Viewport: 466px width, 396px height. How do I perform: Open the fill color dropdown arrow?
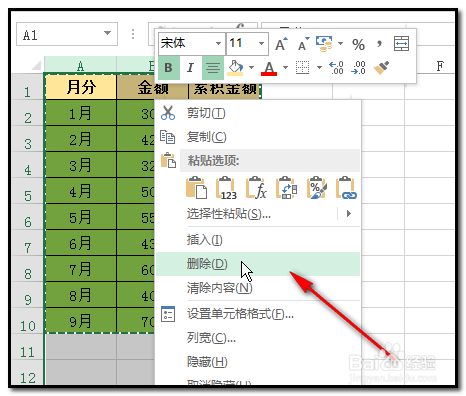point(251,68)
